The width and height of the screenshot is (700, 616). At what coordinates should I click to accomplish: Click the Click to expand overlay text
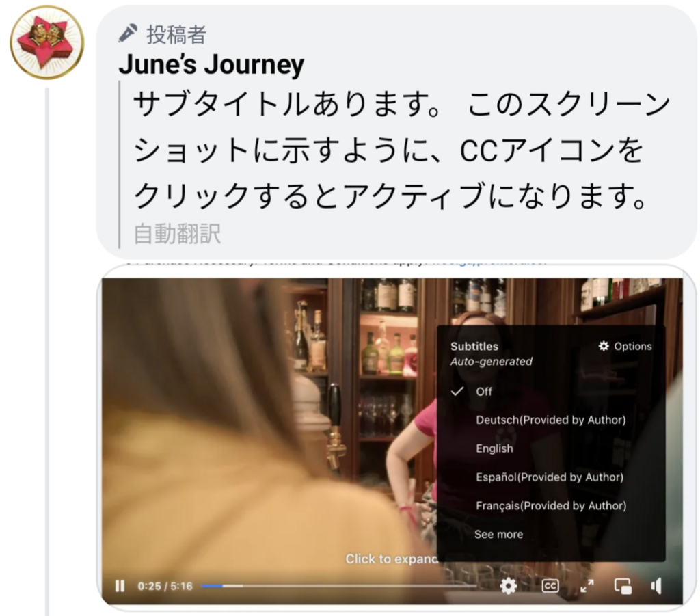click(392, 559)
